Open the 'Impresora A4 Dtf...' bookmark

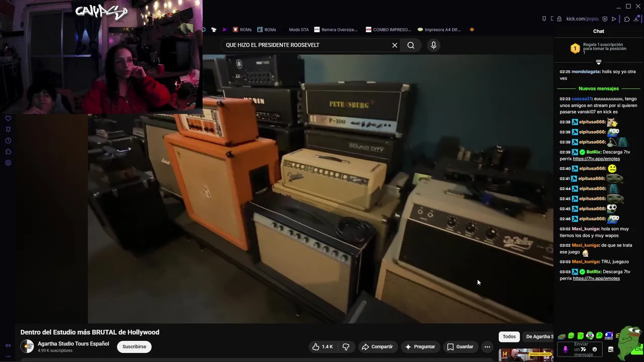click(x=439, y=30)
